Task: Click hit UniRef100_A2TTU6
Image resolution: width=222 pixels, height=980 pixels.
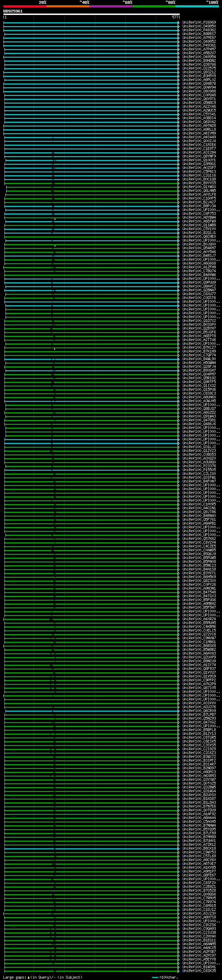Action: (x=199, y=340)
